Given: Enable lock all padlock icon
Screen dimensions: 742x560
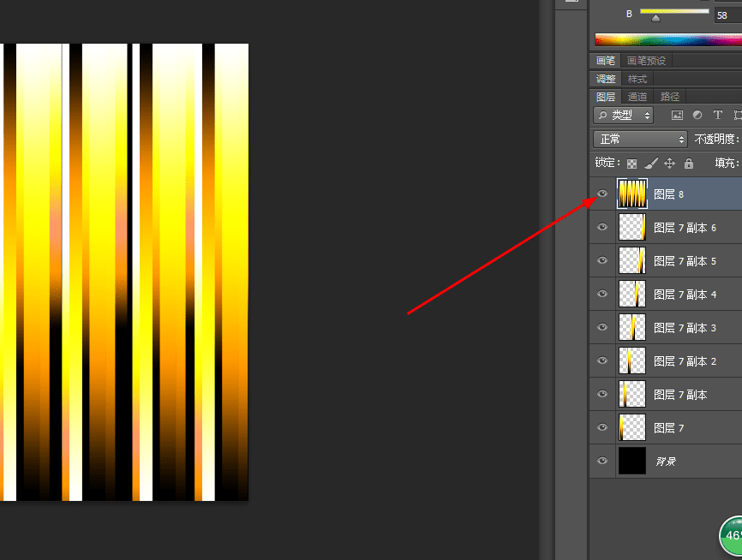Looking at the screenshot, I should pos(689,164).
